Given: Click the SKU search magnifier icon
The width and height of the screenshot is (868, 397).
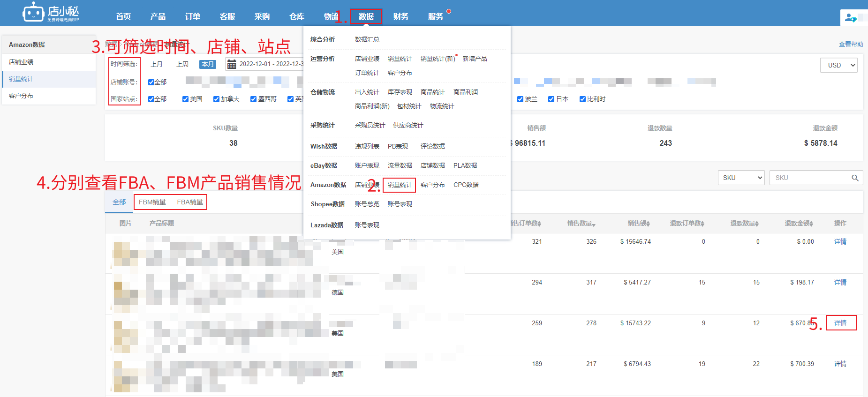Looking at the screenshot, I should (x=855, y=178).
